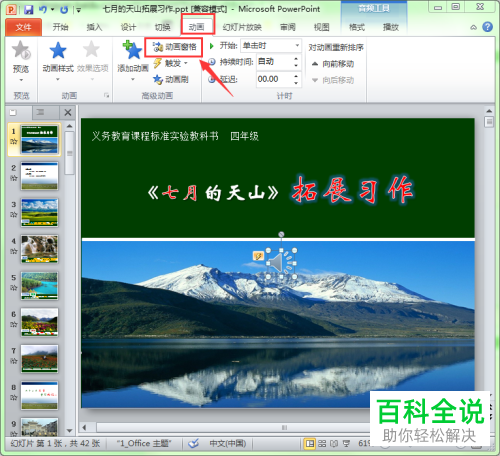Open the 幻灯片放映 (Slide Show) tab
The height and width of the screenshot is (456, 500).
click(x=242, y=27)
